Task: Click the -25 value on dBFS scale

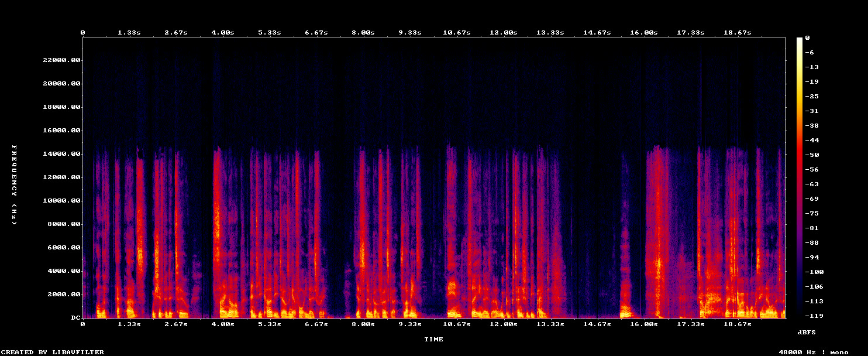Action: (812, 97)
